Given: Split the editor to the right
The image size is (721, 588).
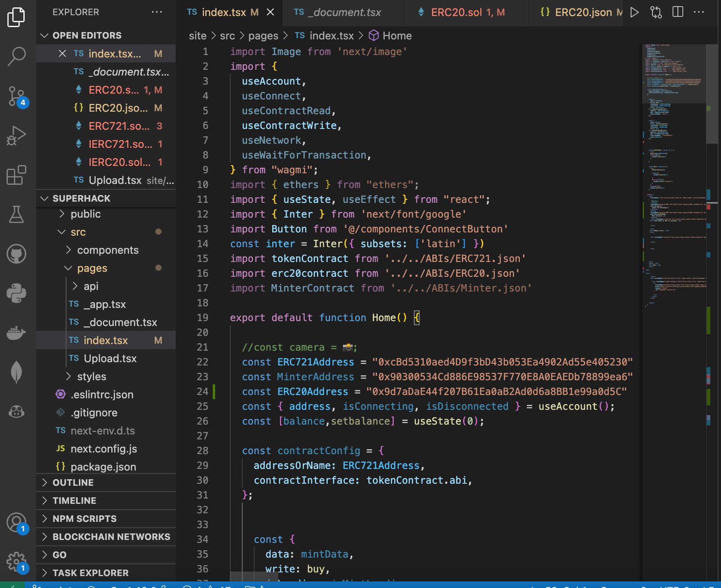Looking at the screenshot, I should (678, 12).
